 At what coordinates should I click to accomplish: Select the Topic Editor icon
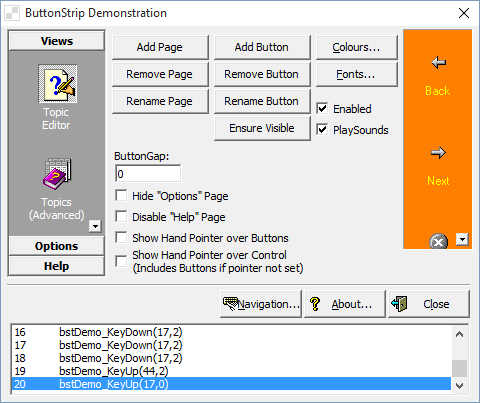click(x=58, y=84)
